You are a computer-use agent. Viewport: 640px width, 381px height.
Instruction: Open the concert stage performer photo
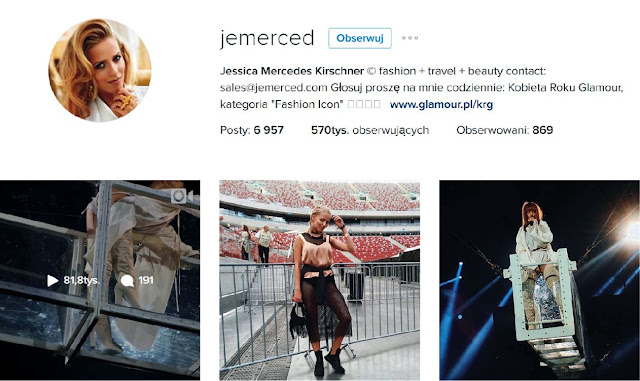point(540,281)
